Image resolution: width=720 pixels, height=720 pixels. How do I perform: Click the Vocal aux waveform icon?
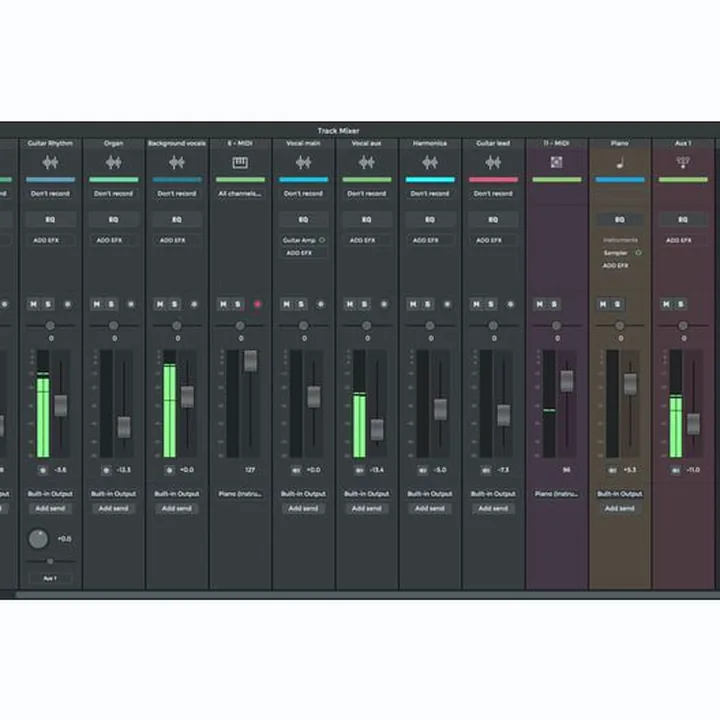(x=366, y=162)
